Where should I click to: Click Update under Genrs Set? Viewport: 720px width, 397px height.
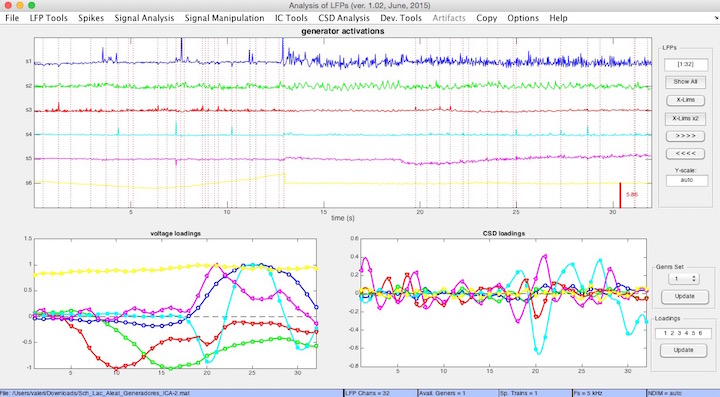pyautogui.click(x=684, y=296)
